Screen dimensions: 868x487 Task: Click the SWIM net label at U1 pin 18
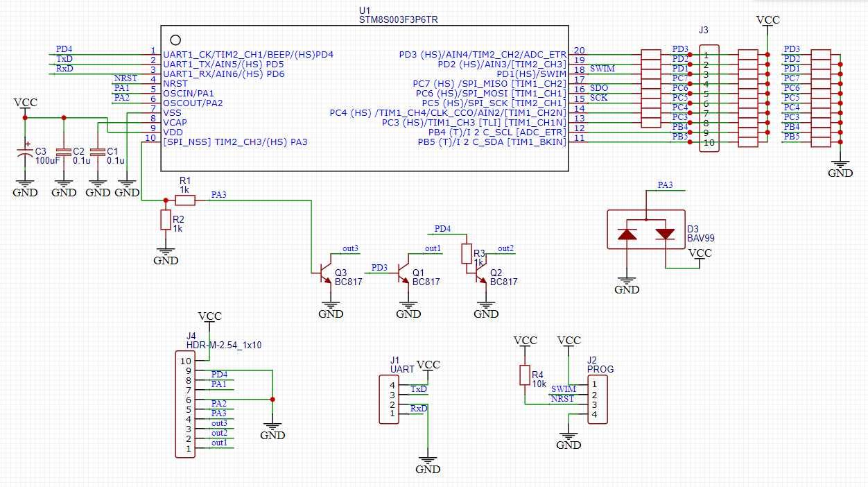(x=602, y=69)
